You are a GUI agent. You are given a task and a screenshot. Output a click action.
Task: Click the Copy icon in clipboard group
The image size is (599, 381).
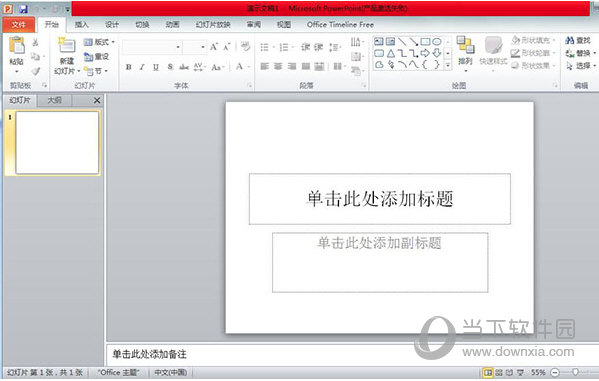point(36,57)
